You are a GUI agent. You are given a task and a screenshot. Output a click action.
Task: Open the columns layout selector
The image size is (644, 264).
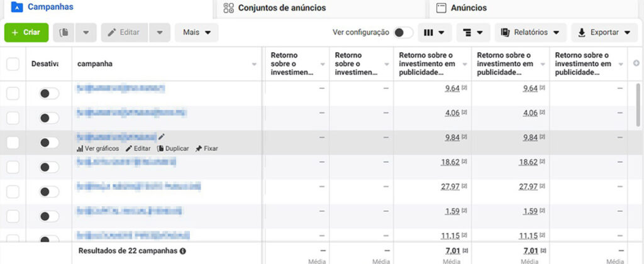(x=435, y=33)
